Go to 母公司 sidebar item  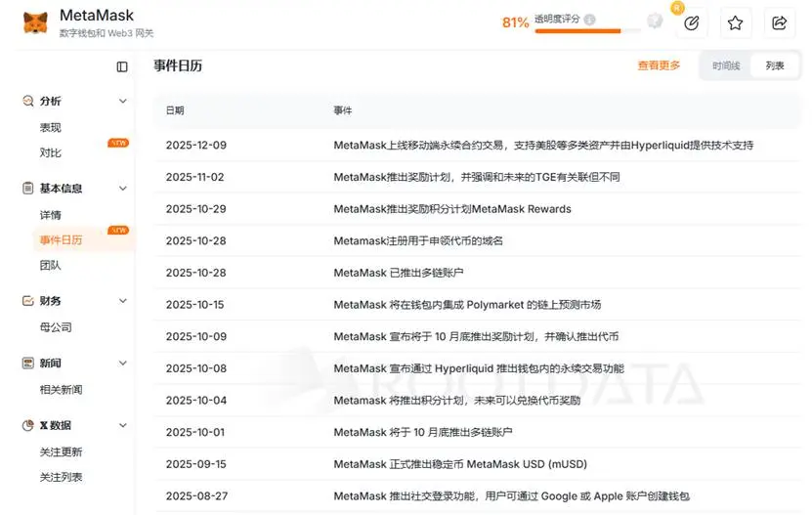click(55, 327)
